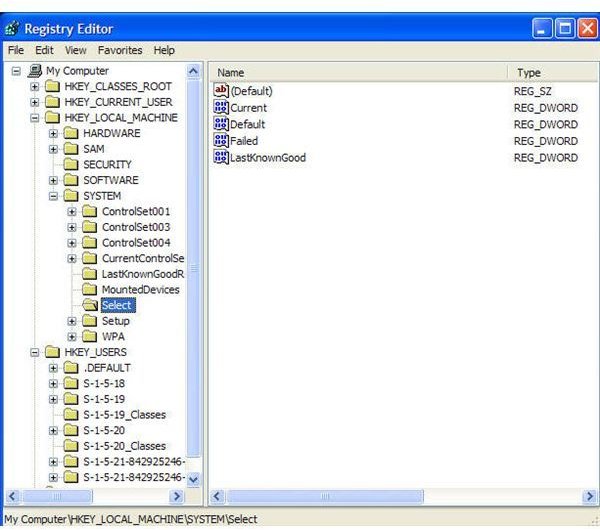Click the SYSTEM folder icon
Screen dimensions: 600x530
tap(71, 196)
